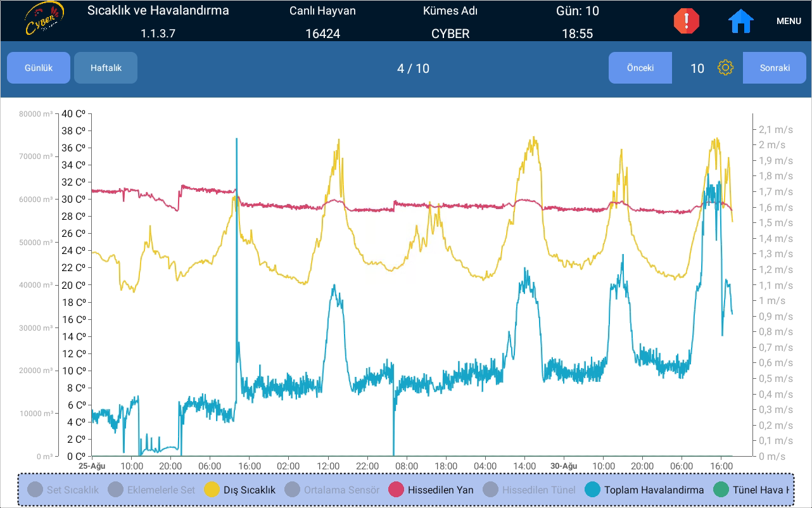This screenshot has width=812, height=508.
Task: Click the Canlı Hayvan count 16424
Action: coord(322,34)
